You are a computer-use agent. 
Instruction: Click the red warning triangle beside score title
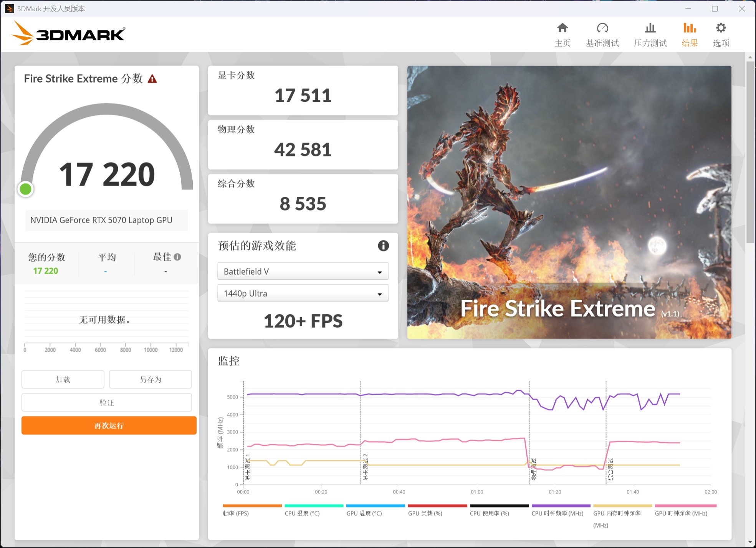tap(152, 79)
